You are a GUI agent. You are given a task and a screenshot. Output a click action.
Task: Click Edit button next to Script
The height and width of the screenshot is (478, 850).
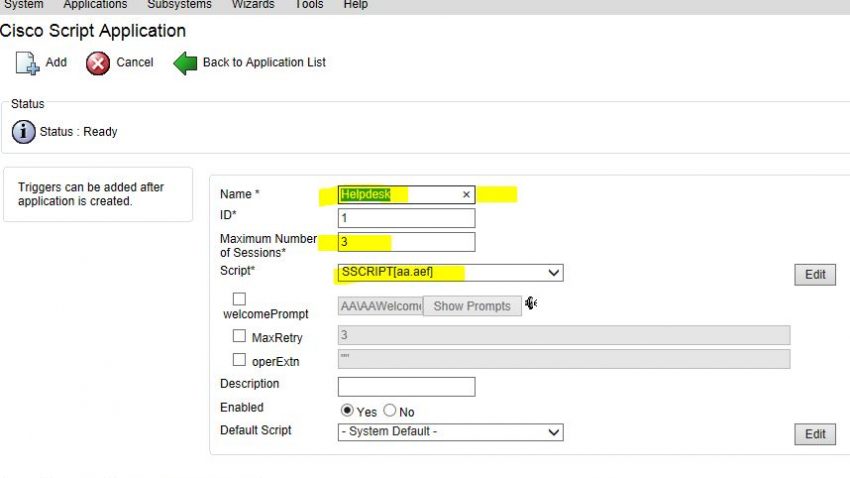[x=815, y=274]
